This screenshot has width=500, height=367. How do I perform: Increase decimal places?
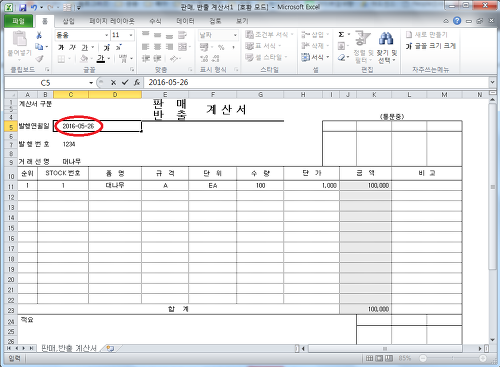pos(204,59)
